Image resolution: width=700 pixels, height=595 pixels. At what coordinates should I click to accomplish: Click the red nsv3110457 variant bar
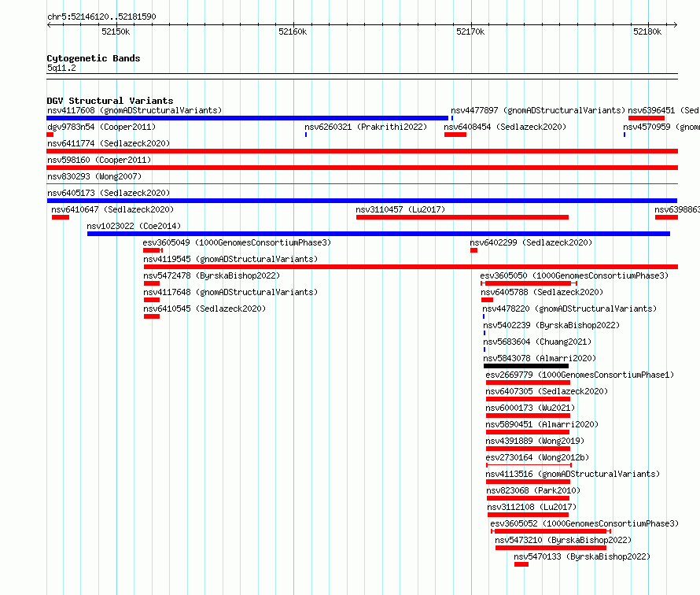tap(462, 217)
